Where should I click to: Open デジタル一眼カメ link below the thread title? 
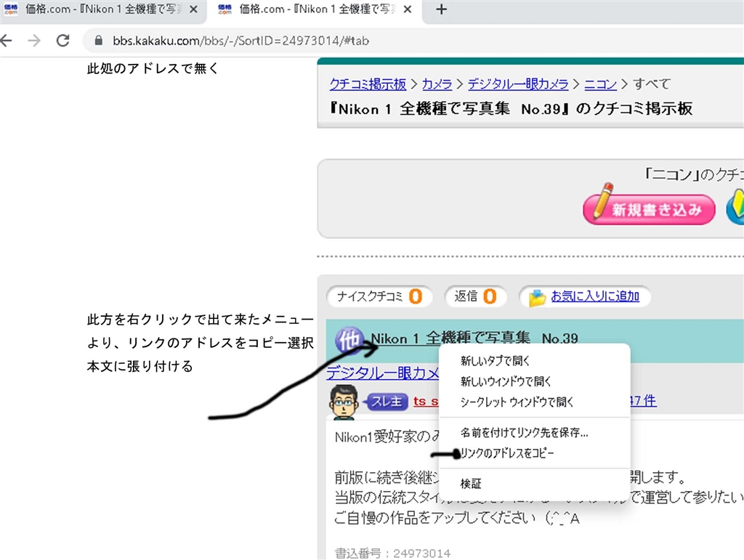[382, 373]
